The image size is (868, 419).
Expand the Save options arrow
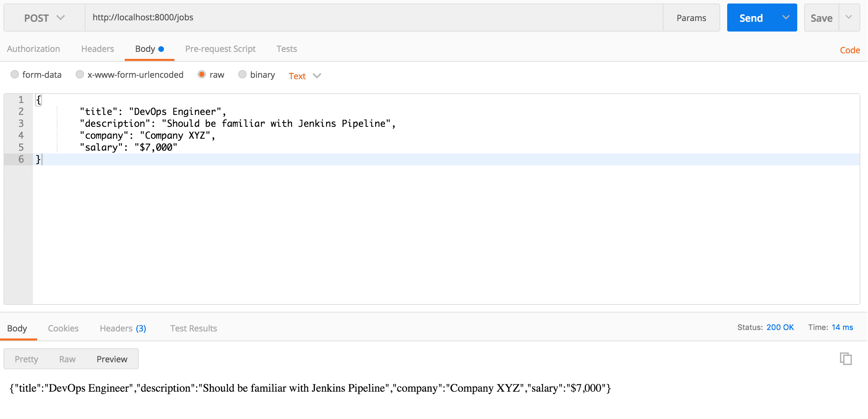pyautogui.click(x=849, y=18)
